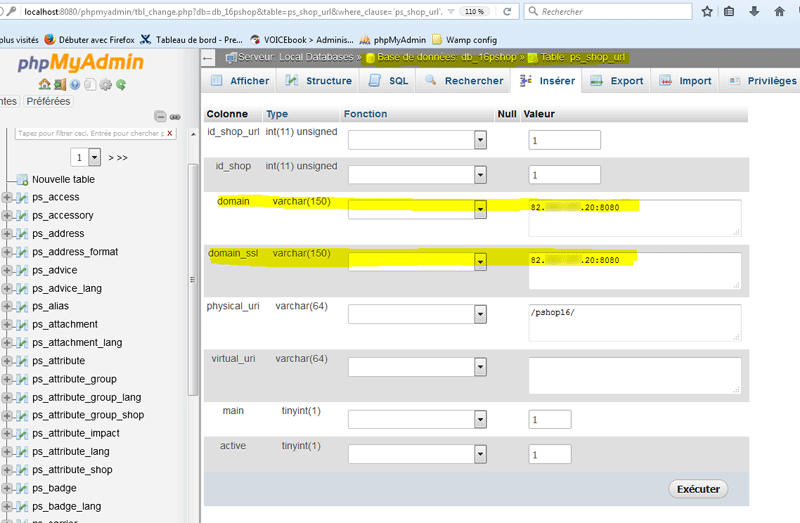Open function dropdown for domain
This screenshot has height=523, width=800.
(x=417, y=209)
